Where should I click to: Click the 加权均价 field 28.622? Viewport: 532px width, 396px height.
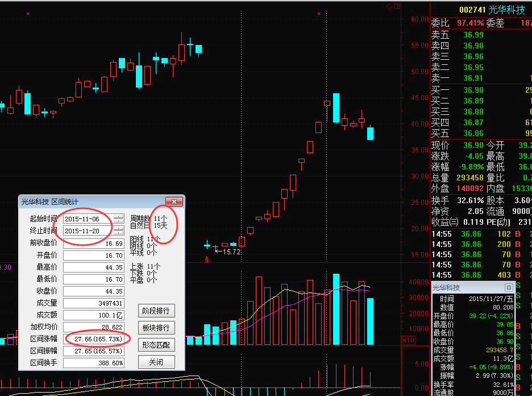[x=94, y=327]
